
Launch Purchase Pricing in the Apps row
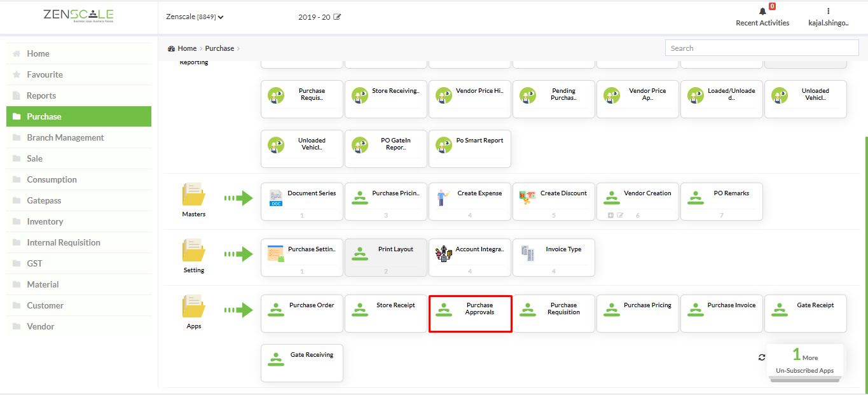638,314
